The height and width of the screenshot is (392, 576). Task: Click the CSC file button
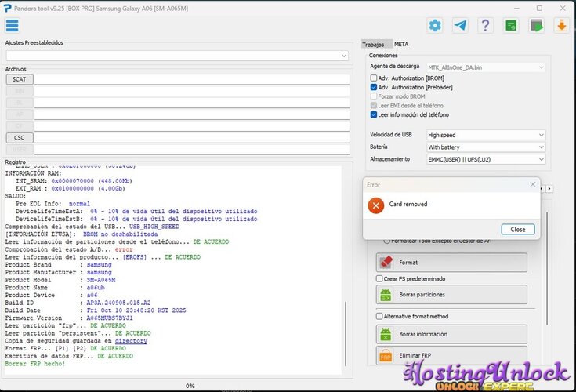click(20, 138)
